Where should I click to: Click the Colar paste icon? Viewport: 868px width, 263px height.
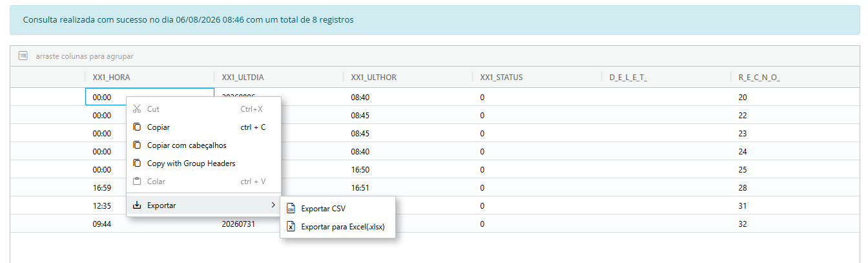tap(137, 182)
